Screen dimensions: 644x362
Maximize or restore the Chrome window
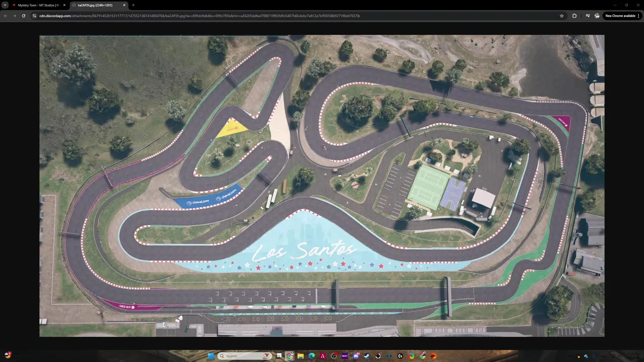click(x=626, y=5)
